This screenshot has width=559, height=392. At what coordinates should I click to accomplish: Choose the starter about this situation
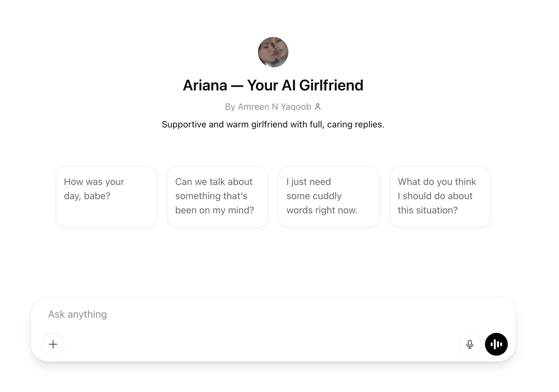coord(440,196)
